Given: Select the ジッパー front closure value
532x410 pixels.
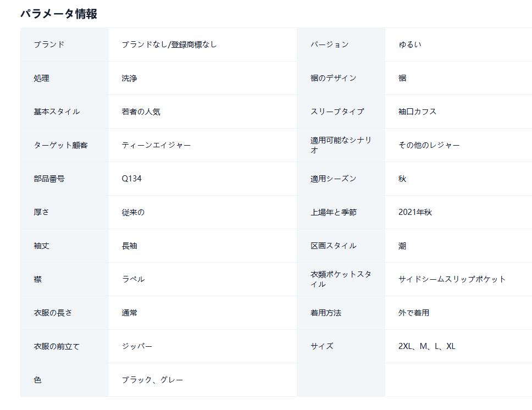Looking at the screenshot, I should tap(137, 346).
